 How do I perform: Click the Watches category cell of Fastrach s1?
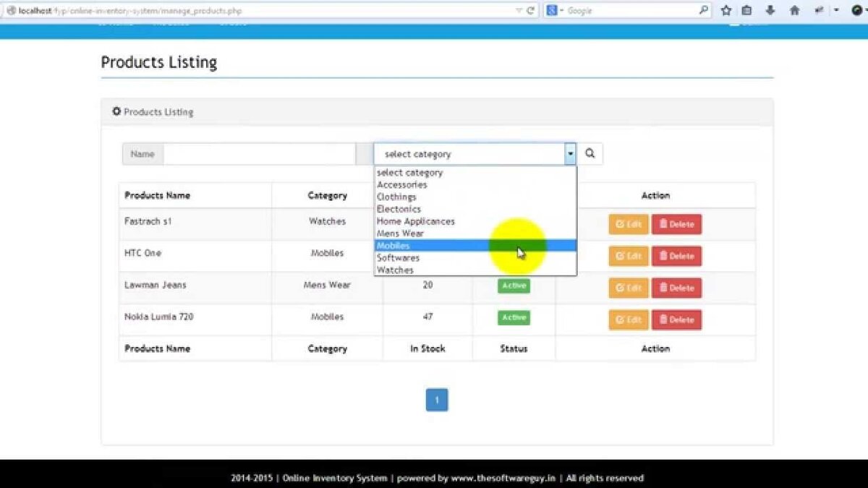[x=328, y=221]
